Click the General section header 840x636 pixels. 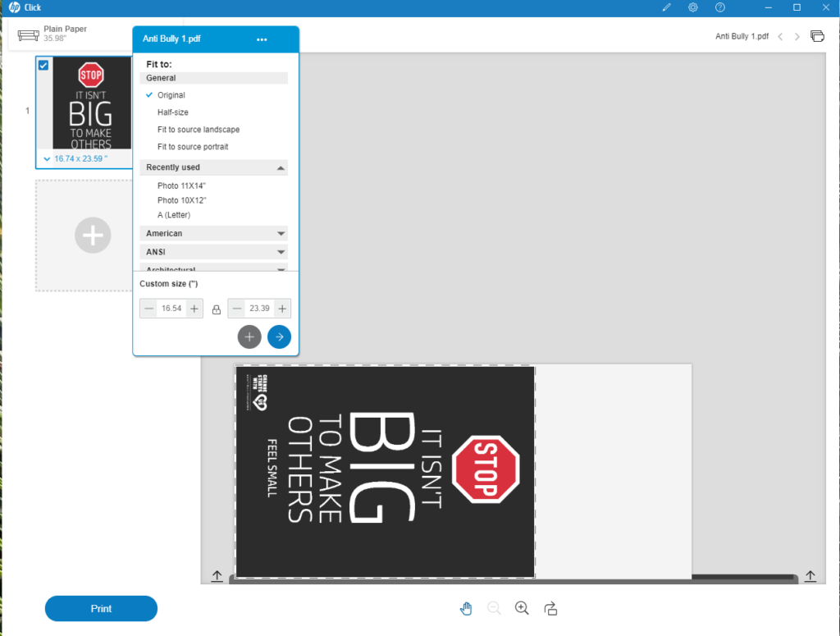click(214, 78)
